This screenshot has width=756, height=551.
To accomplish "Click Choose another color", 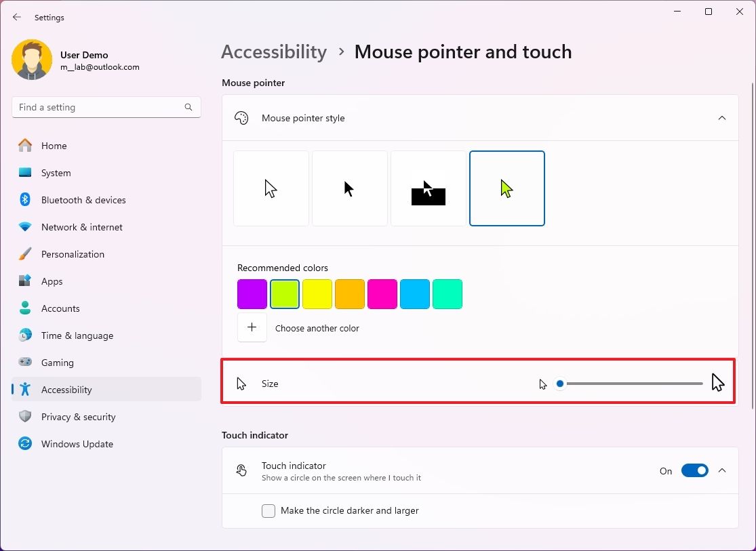I will 317,327.
